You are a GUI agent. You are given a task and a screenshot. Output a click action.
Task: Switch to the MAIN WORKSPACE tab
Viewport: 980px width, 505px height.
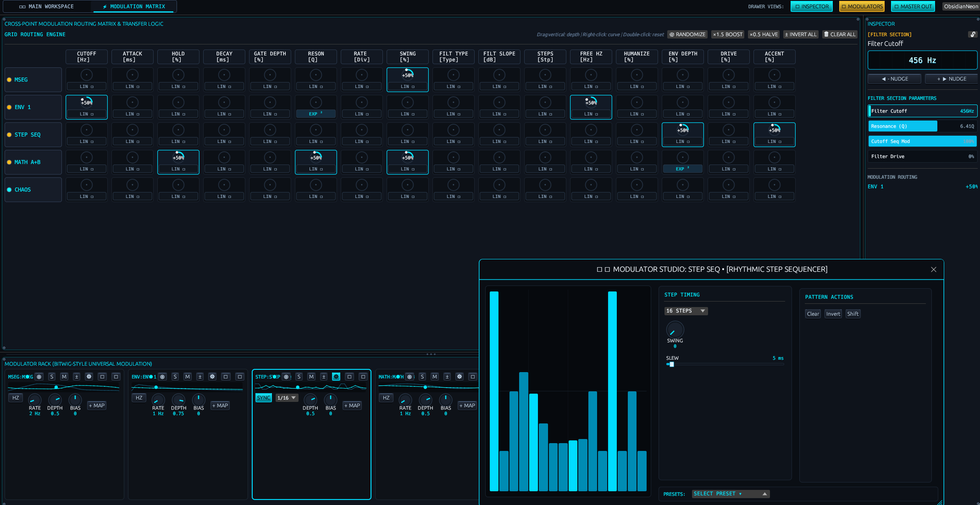pos(47,6)
